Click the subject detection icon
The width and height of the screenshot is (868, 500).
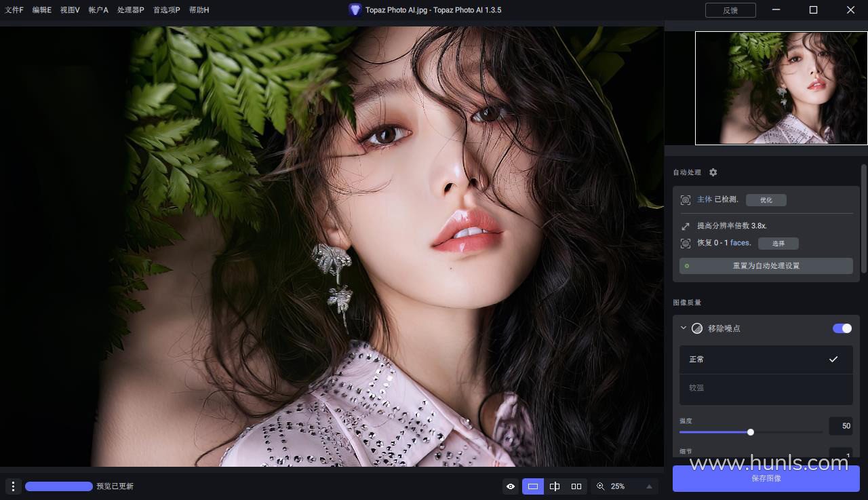[686, 200]
